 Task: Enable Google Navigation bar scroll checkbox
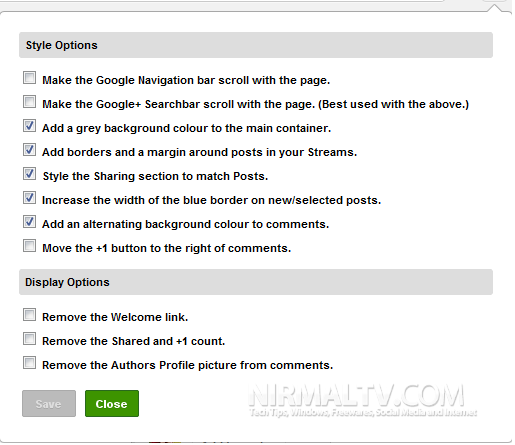[x=29, y=78]
